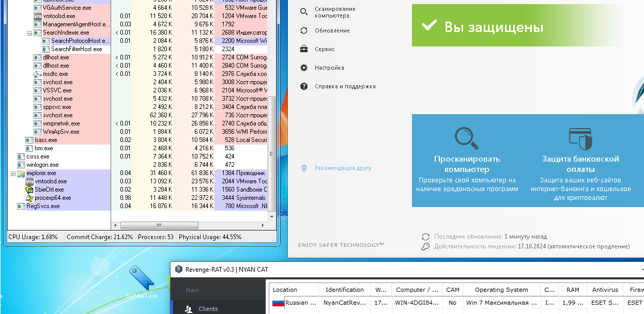The width and height of the screenshot is (644, 314).
Task: Click the RegSvcs.exe process icon
Action: tap(21, 206)
